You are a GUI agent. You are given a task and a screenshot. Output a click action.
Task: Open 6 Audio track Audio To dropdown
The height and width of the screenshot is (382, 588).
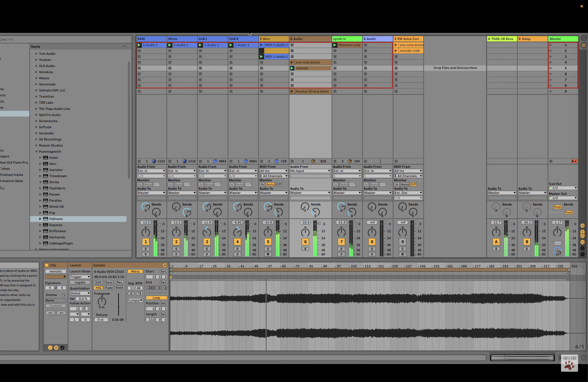(x=310, y=193)
